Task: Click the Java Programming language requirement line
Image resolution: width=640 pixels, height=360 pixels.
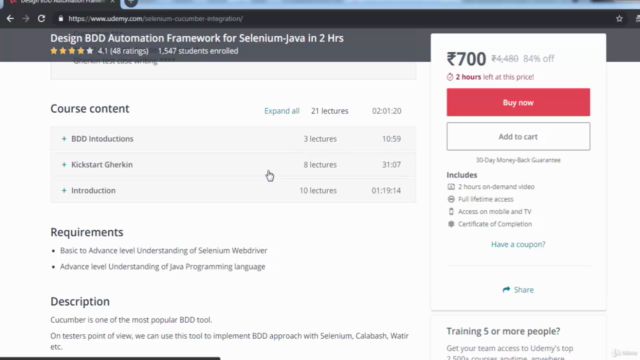Action: pos(162,267)
